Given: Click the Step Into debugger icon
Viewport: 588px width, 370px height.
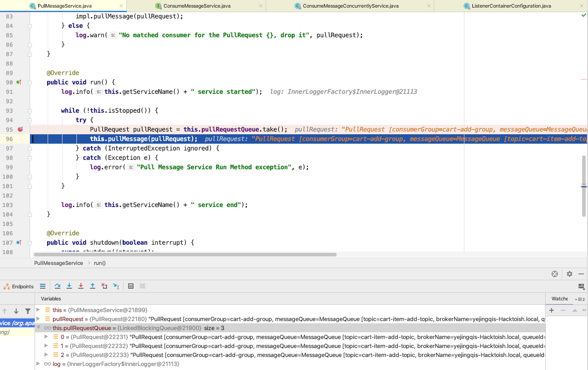Looking at the screenshot, I should pyautogui.click(x=69, y=286).
